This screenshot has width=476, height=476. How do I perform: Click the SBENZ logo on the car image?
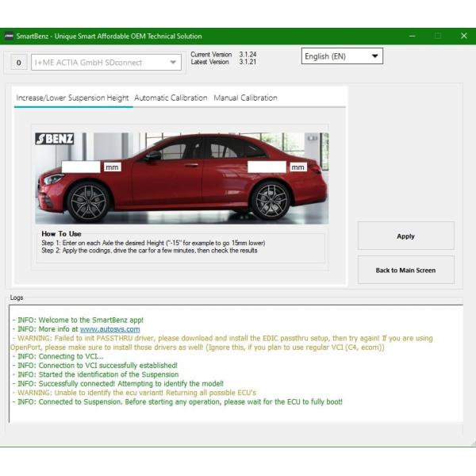tap(55, 139)
